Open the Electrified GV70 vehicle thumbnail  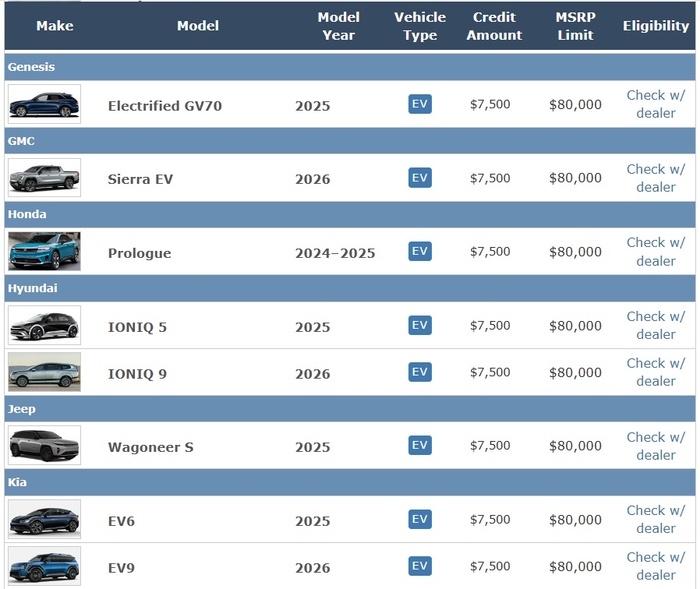(x=44, y=104)
